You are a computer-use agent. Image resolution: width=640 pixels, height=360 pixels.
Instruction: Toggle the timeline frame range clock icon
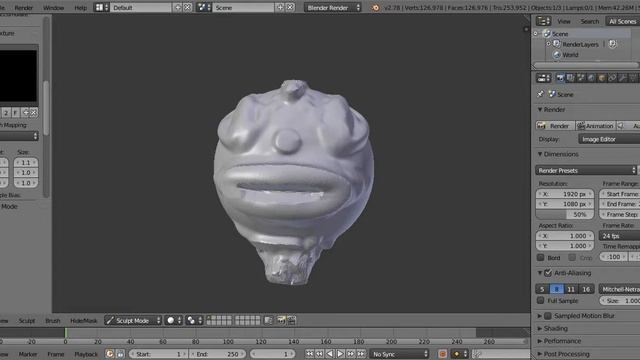109,354
